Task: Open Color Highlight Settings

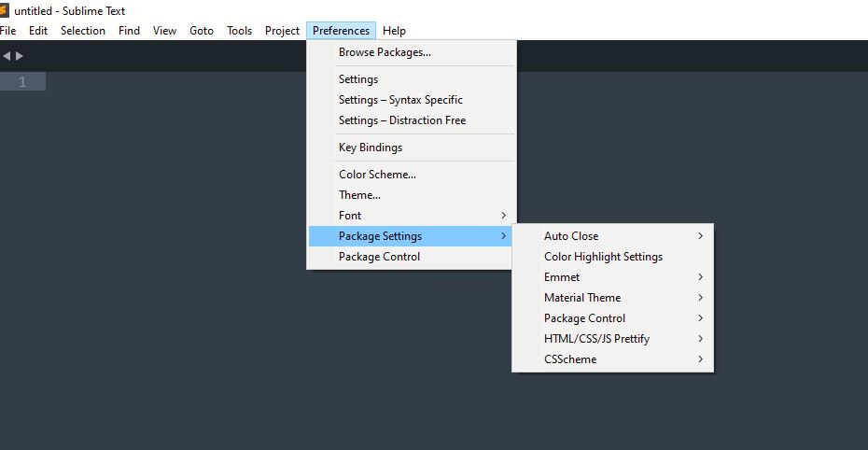Action: point(613,256)
